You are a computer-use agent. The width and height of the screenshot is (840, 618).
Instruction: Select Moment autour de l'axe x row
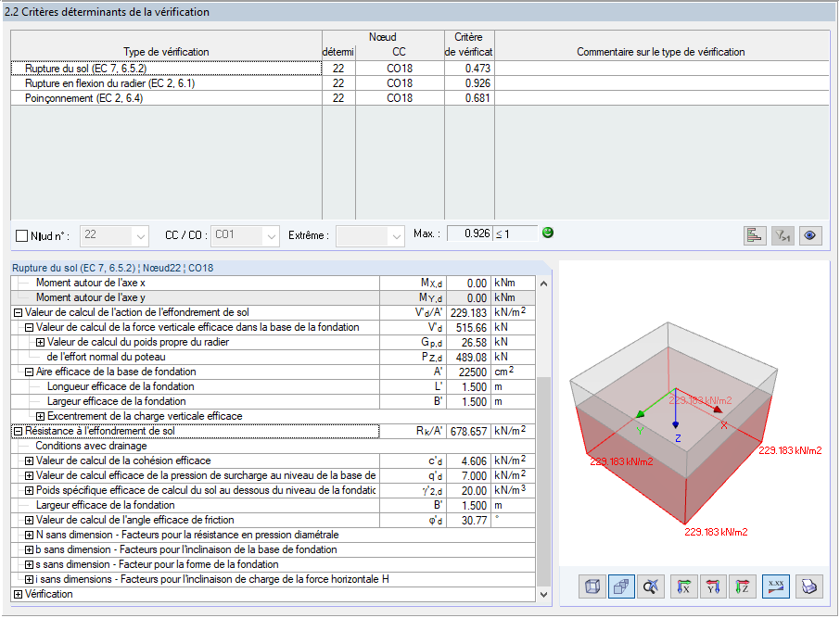coord(273,283)
